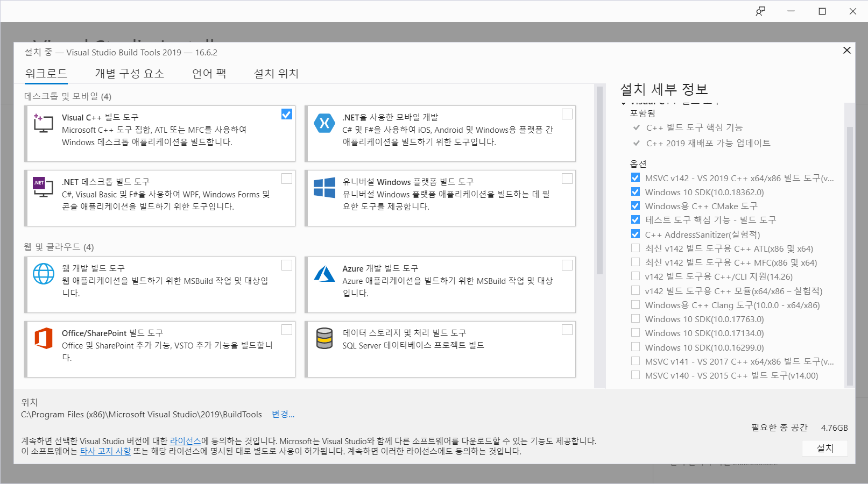Click the 변경... location link

tap(283, 414)
